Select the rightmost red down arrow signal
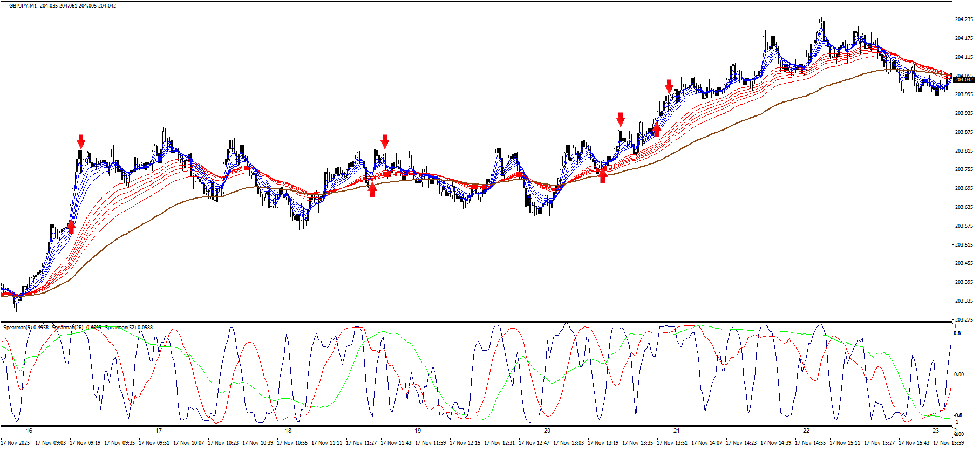 click(x=669, y=86)
